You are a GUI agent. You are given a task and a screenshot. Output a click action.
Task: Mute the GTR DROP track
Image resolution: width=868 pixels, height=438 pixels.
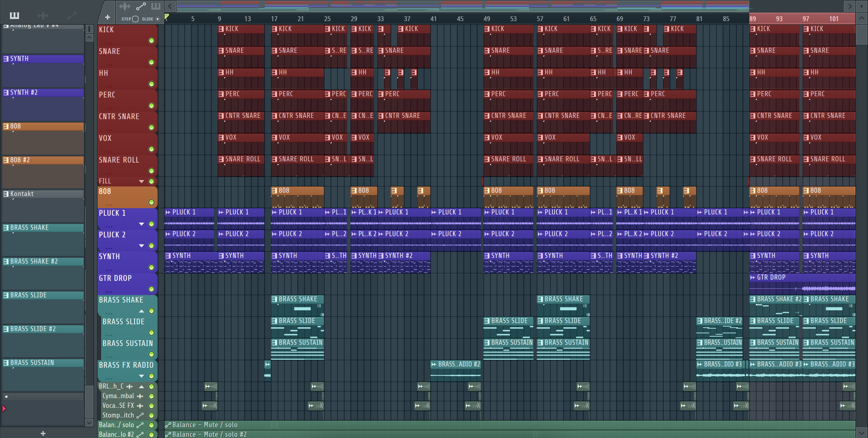click(x=151, y=289)
